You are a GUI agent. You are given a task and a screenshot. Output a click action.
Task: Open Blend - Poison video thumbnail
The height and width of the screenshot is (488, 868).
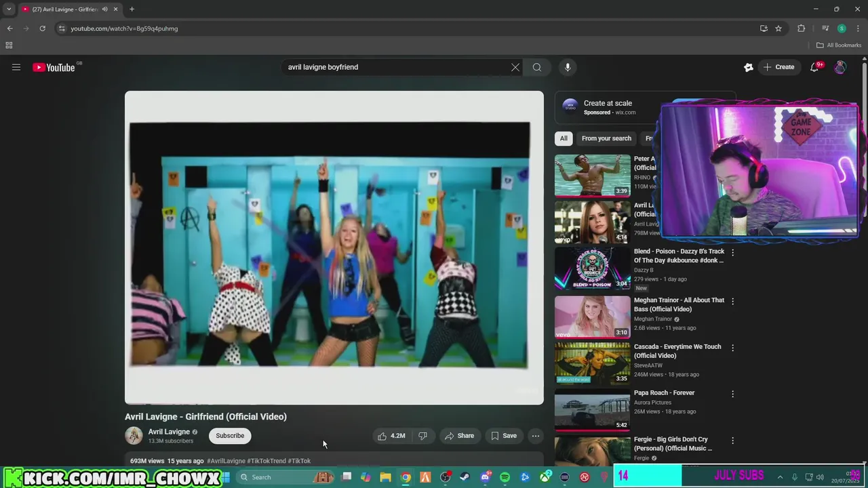tap(593, 268)
